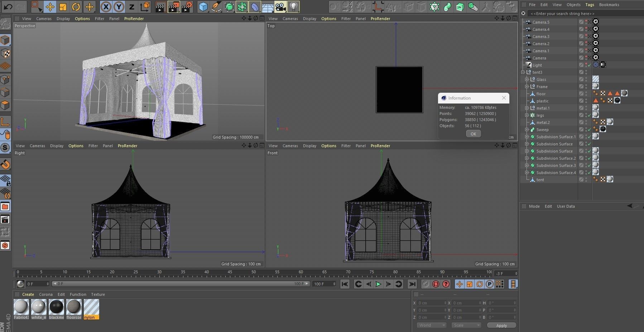
Task: Add a Camera object
Action: (281, 7)
